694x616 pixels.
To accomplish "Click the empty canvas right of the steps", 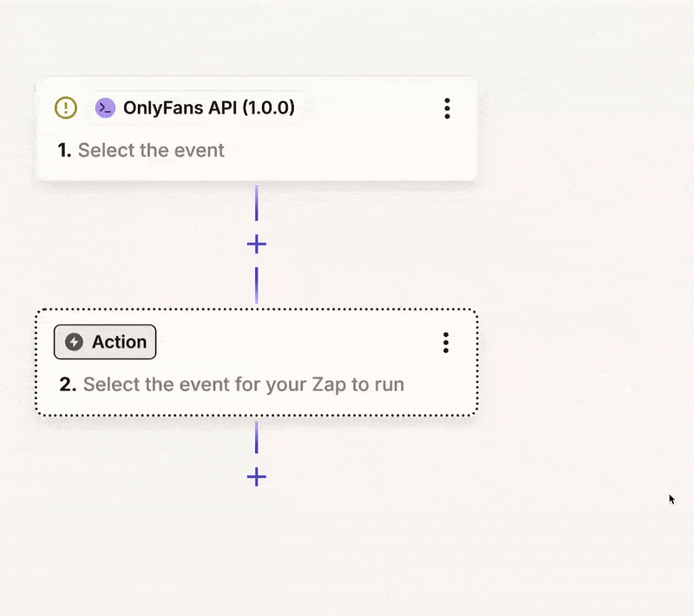I will coord(581,260).
